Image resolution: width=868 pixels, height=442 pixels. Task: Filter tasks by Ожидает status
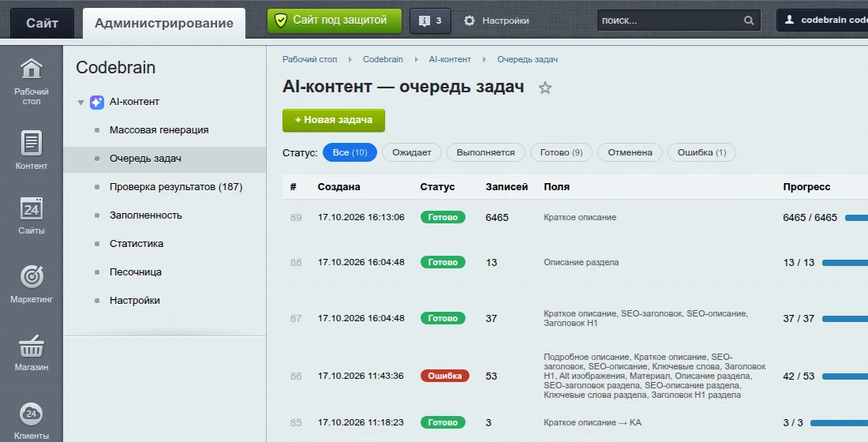pyautogui.click(x=412, y=152)
